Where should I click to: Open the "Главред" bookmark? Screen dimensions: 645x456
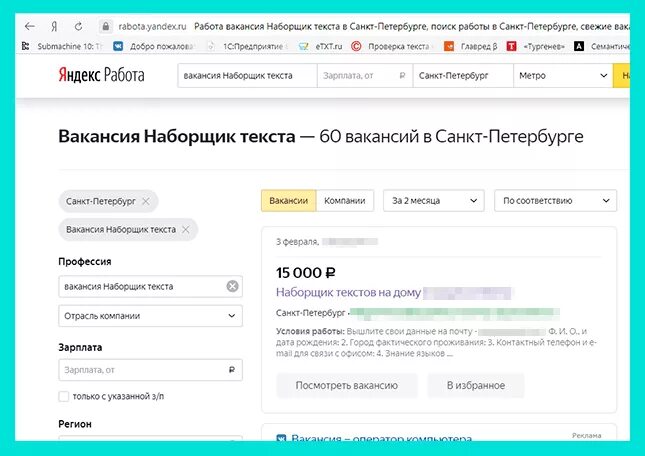coord(471,46)
